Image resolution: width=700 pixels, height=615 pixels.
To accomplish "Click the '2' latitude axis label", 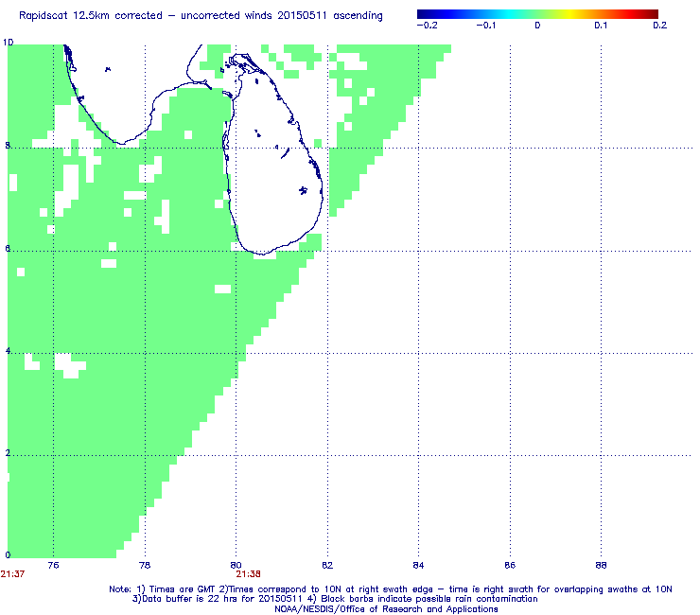I will [x=8, y=453].
